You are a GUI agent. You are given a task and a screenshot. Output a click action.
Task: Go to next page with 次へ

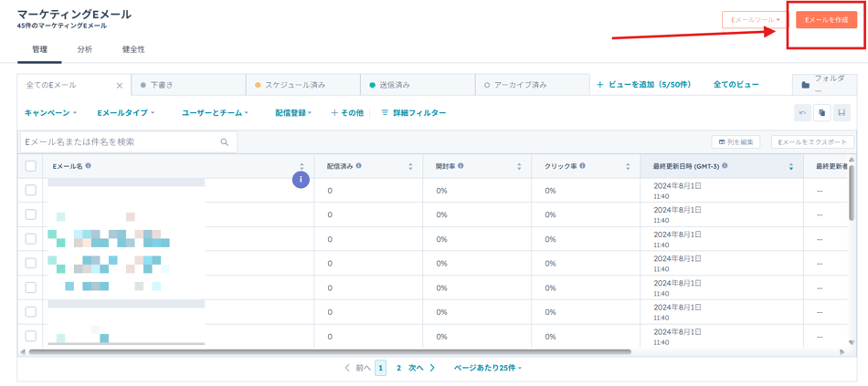pyautogui.click(x=422, y=368)
